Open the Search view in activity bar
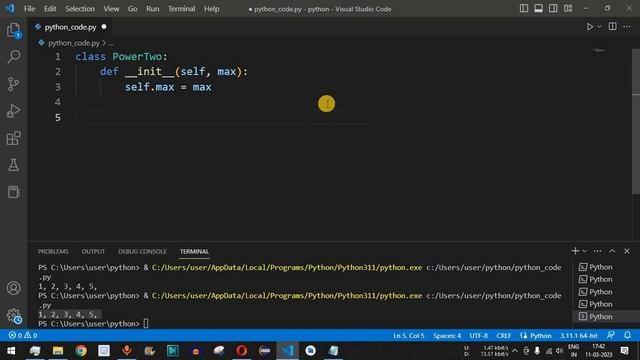The image size is (640, 360). [x=13, y=57]
